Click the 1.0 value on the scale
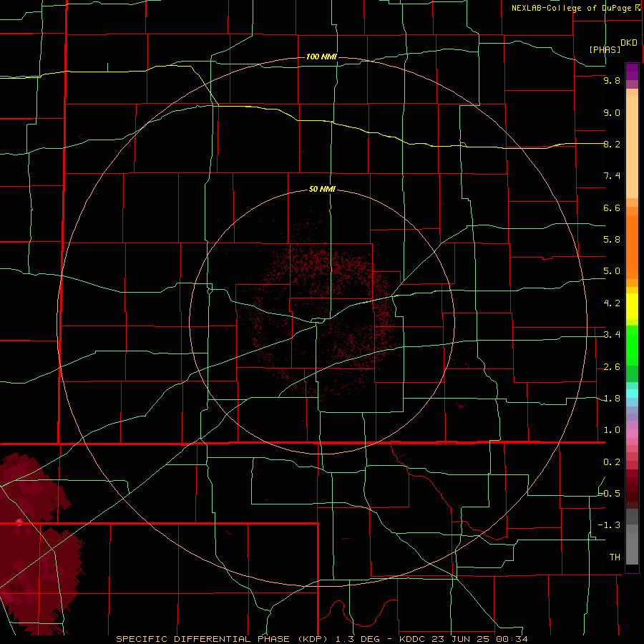 612,430
